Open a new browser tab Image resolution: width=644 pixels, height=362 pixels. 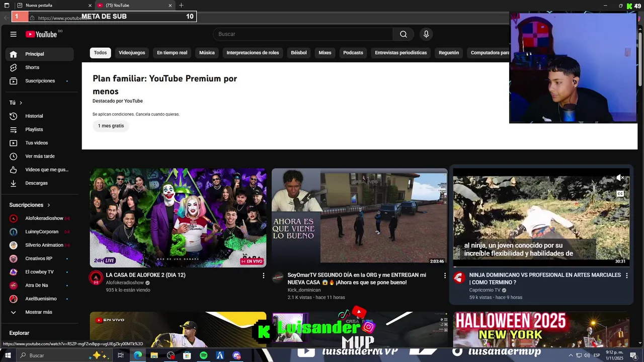pos(181,5)
